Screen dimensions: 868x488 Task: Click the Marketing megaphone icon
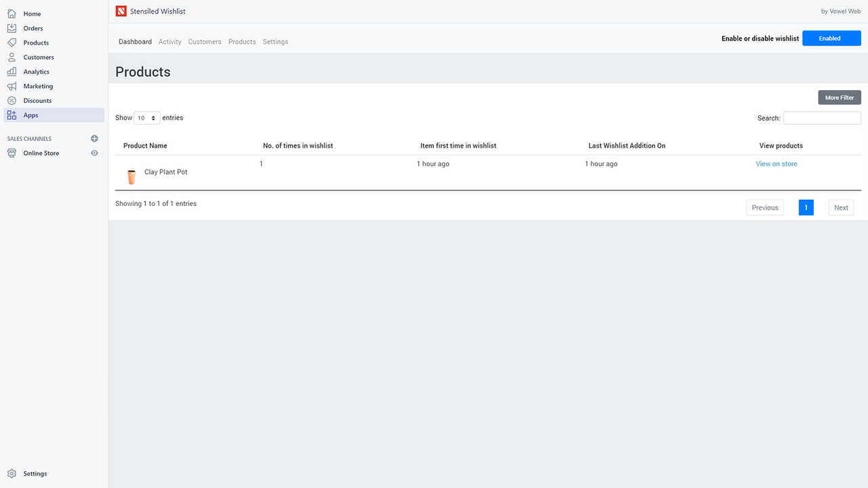(12, 86)
